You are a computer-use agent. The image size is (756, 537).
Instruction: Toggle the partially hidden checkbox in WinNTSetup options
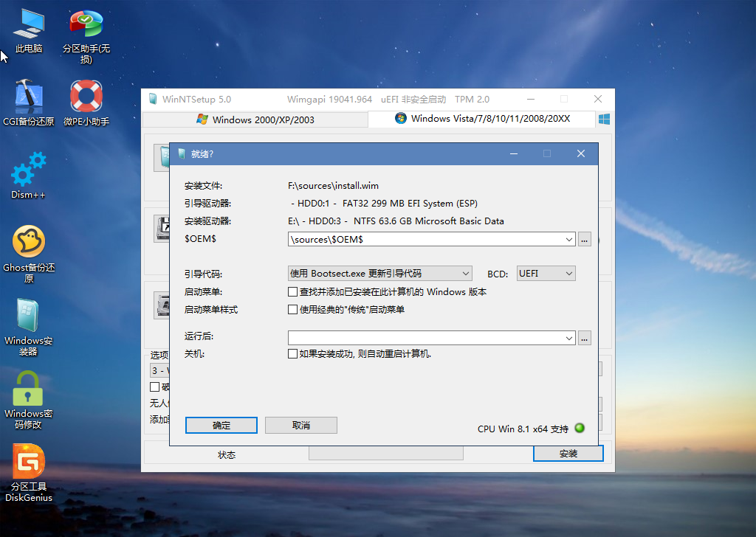(155, 387)
